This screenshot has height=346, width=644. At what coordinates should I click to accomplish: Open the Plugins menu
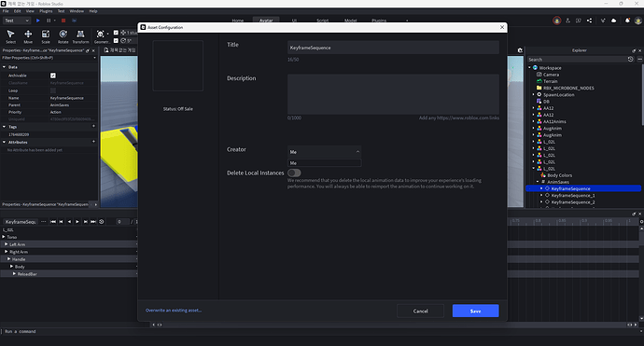coord(46,11)
